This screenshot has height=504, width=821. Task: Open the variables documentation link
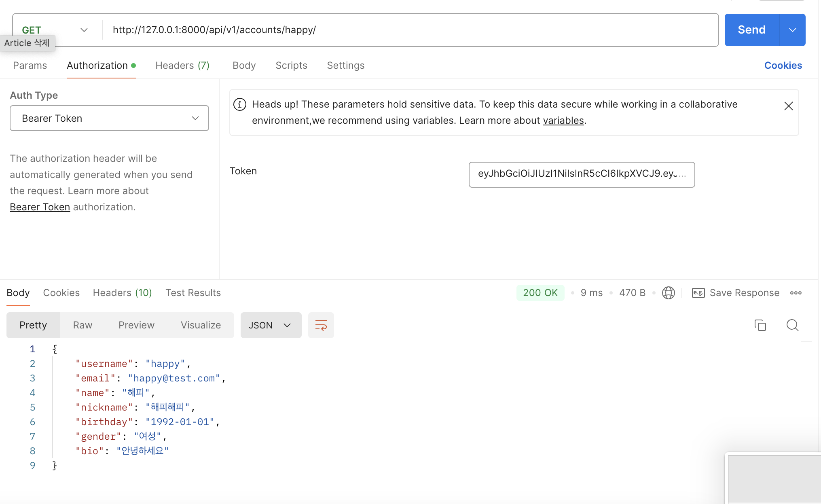click(563, 121)
